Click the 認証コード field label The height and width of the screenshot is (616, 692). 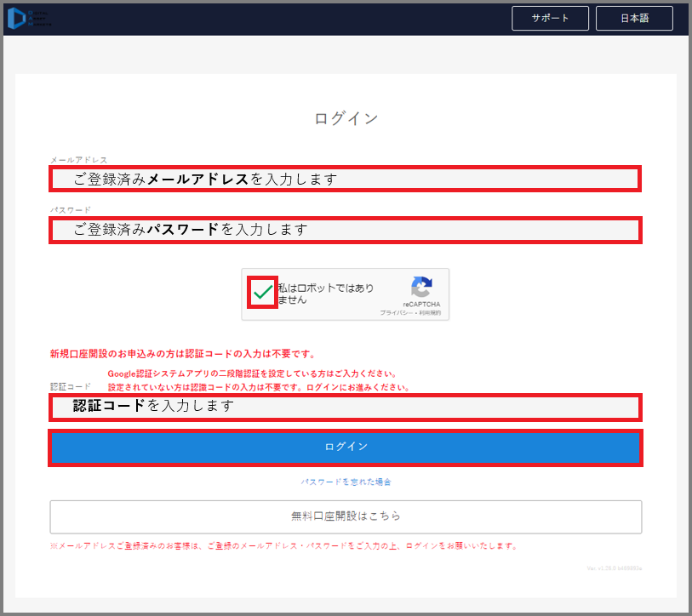[x=70, y=387]
